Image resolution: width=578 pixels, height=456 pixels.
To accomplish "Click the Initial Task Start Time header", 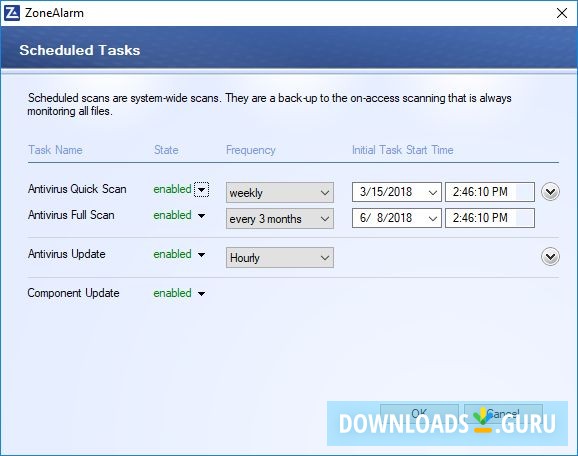I will coord(403,150).
